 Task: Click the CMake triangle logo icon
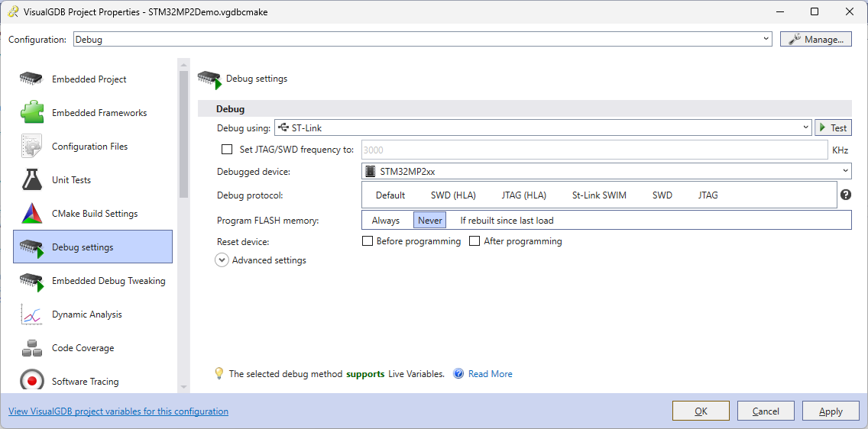(x=32, y=214)
